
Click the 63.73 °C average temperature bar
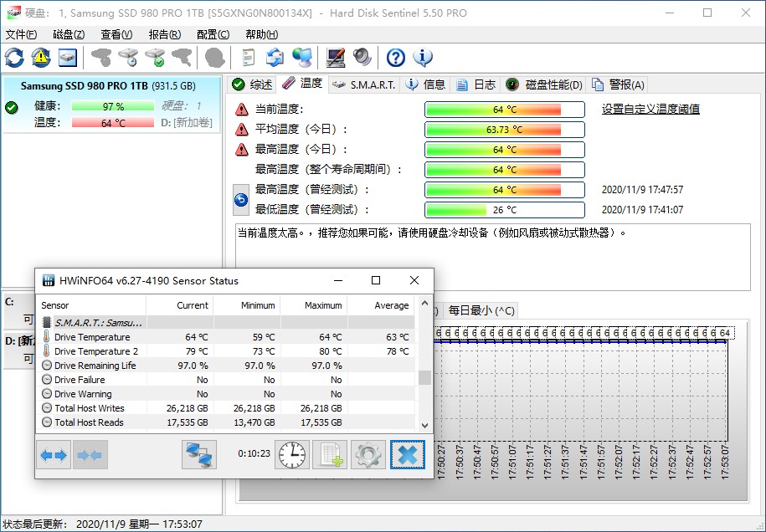(505, 130)
